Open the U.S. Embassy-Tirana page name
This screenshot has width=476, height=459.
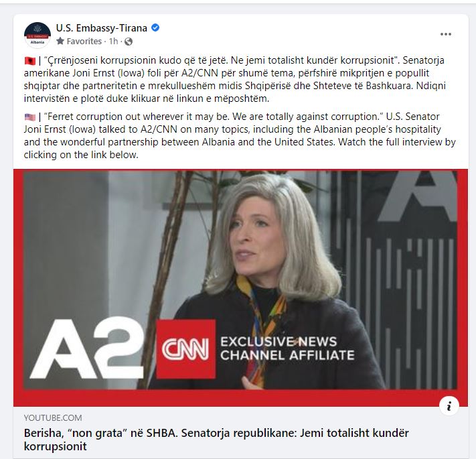(x=101, y=28)
